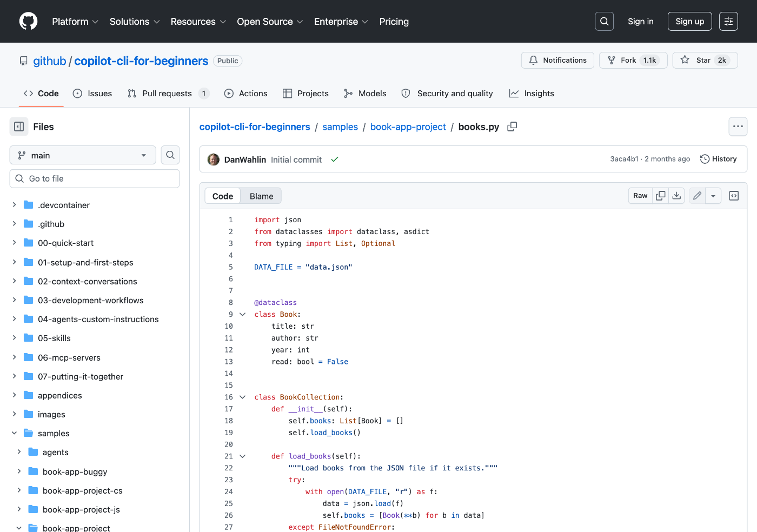Screen dimensions: 757x532
Task: Open the site search magnifier button
Action: [604, 21]
